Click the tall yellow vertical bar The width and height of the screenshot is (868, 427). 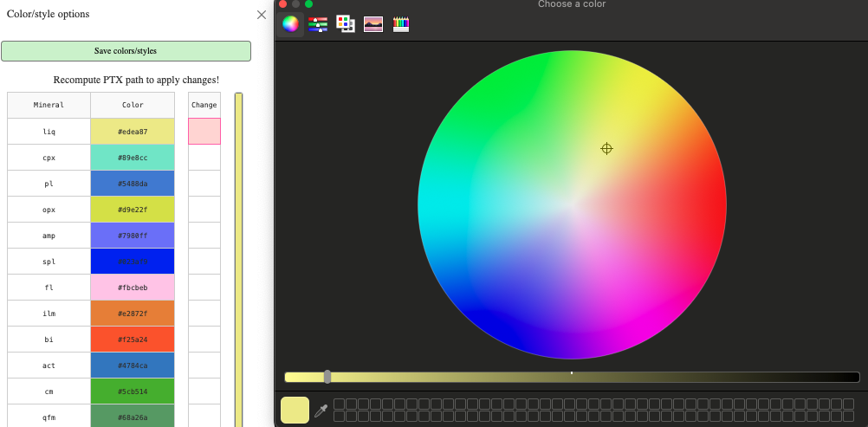pos(238,260)
